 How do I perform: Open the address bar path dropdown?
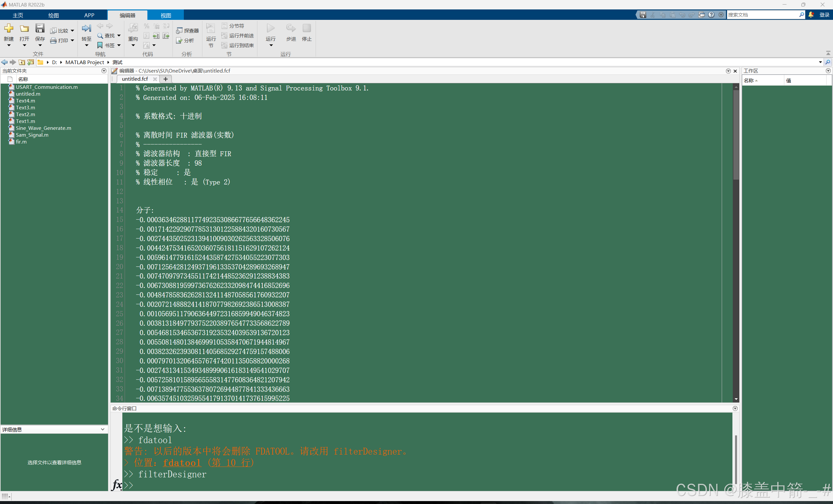820,62
